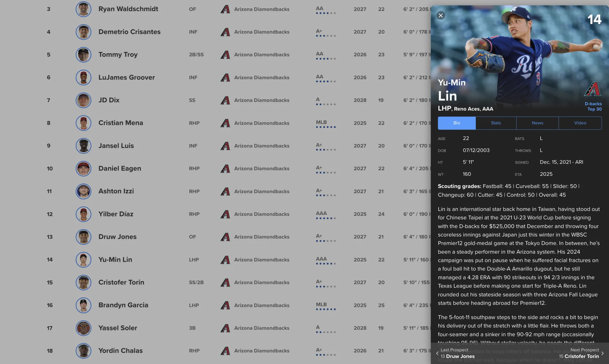
Task: Open Yassel Soler's headshot avatar
Action: point(83,328)
